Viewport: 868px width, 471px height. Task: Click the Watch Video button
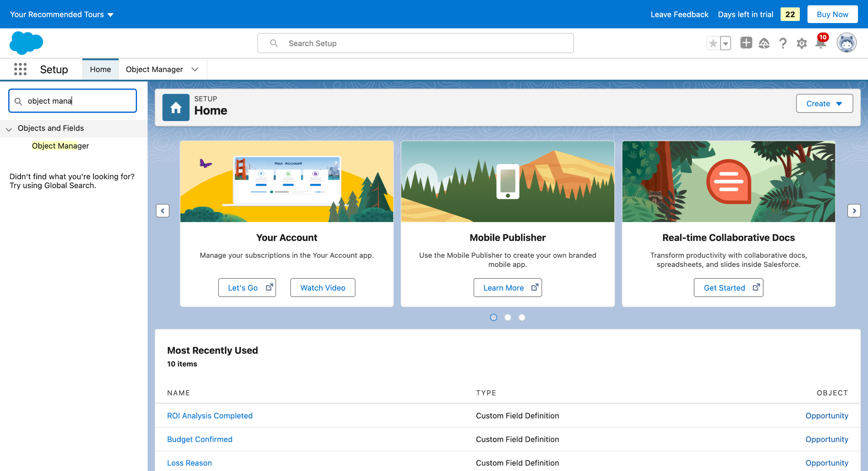(323, 288)
